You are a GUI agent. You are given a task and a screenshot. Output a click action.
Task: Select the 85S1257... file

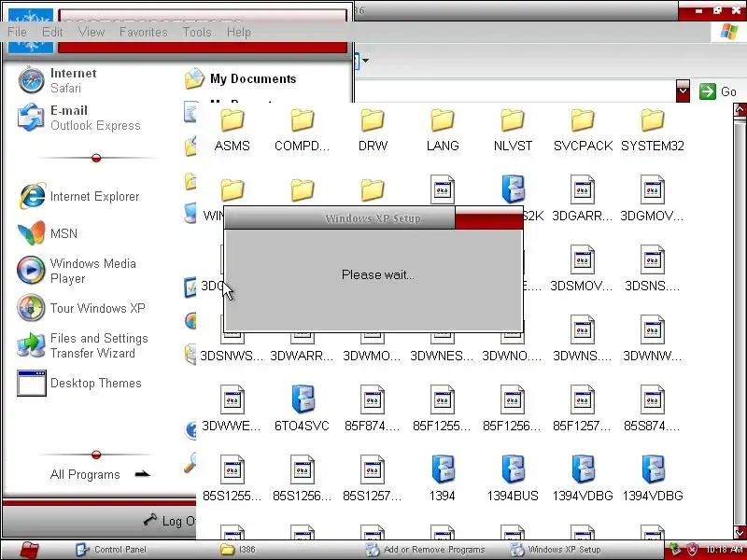pos(372,479)
